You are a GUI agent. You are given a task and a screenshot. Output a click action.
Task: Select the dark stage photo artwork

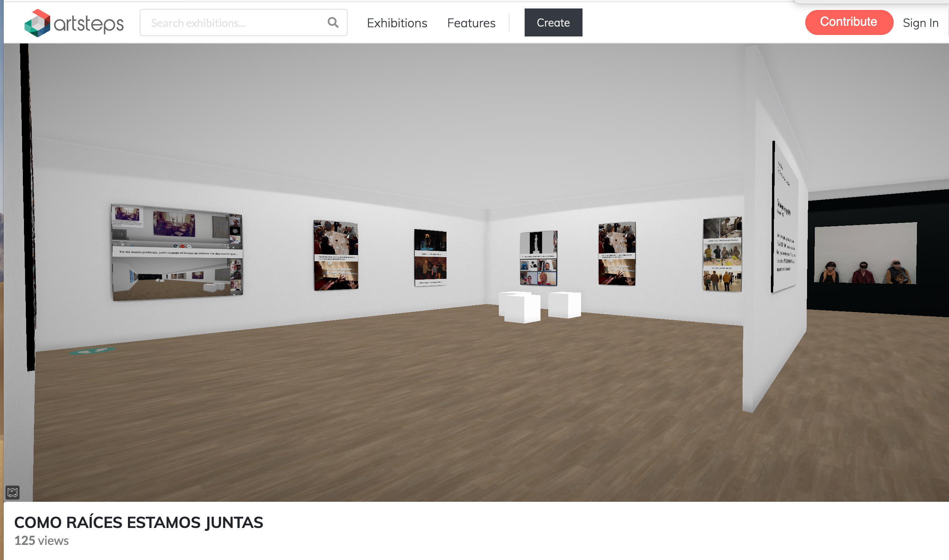pyautogui.click(x=430, y=258)
